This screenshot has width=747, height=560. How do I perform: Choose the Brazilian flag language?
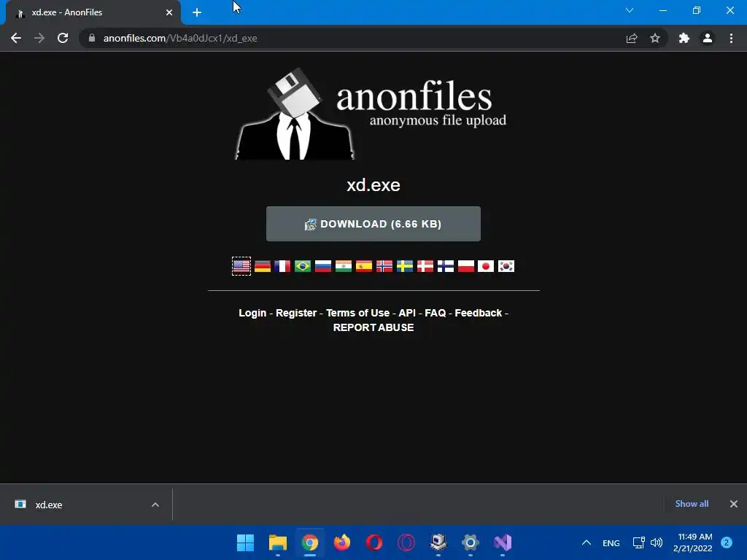click(303, 266)
